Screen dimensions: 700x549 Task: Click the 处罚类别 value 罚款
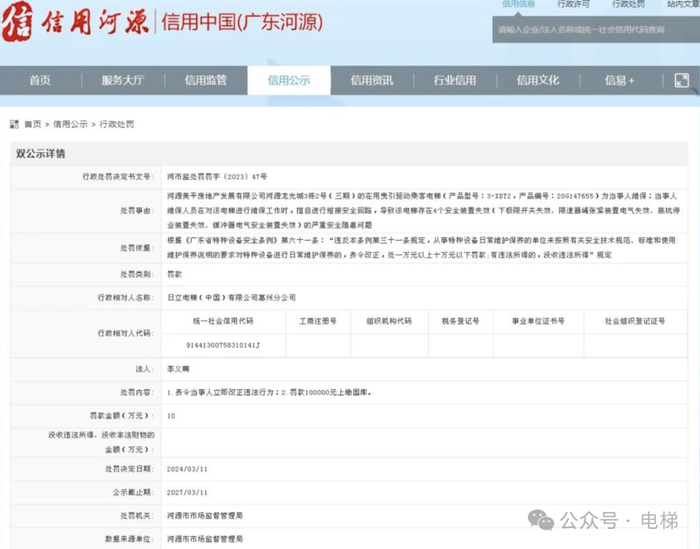[175, 274]
